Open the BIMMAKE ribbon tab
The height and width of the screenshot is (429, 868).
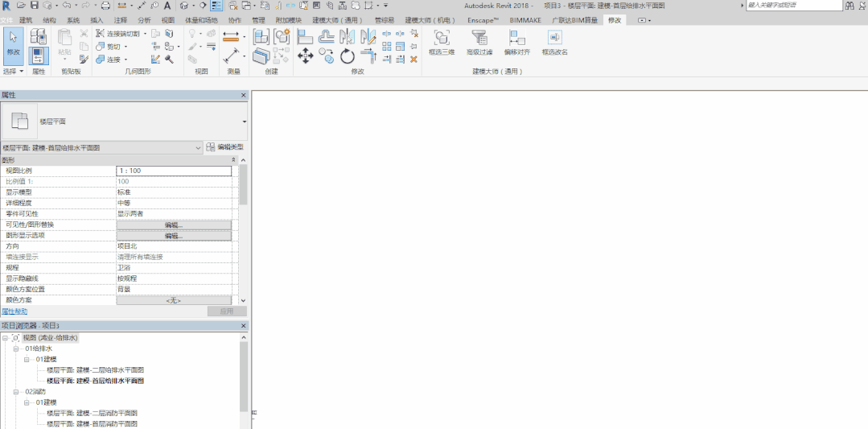525,20
